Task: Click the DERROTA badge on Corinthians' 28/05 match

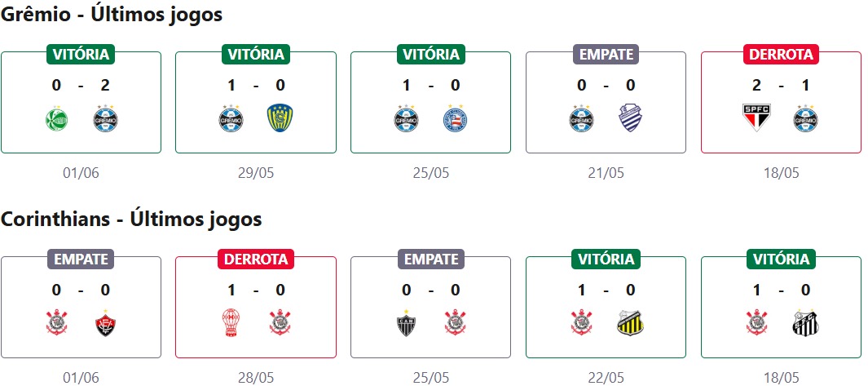Action: pos(256,260)
